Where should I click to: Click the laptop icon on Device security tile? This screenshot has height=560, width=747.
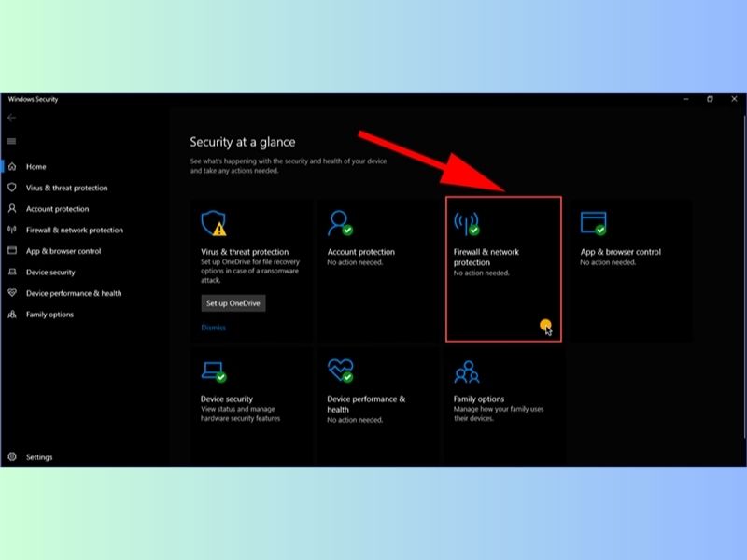[x=214, y=371]
